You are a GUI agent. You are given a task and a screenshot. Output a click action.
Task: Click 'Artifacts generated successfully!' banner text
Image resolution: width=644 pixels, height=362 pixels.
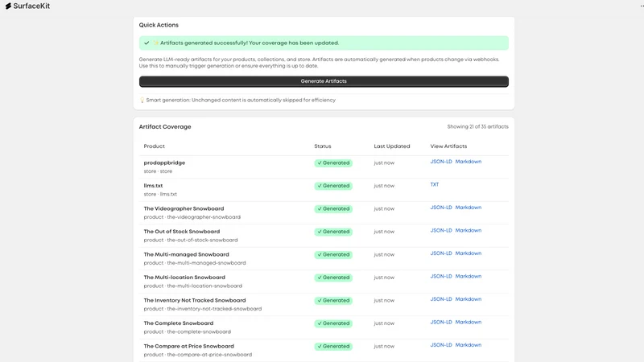click(250, 43)
